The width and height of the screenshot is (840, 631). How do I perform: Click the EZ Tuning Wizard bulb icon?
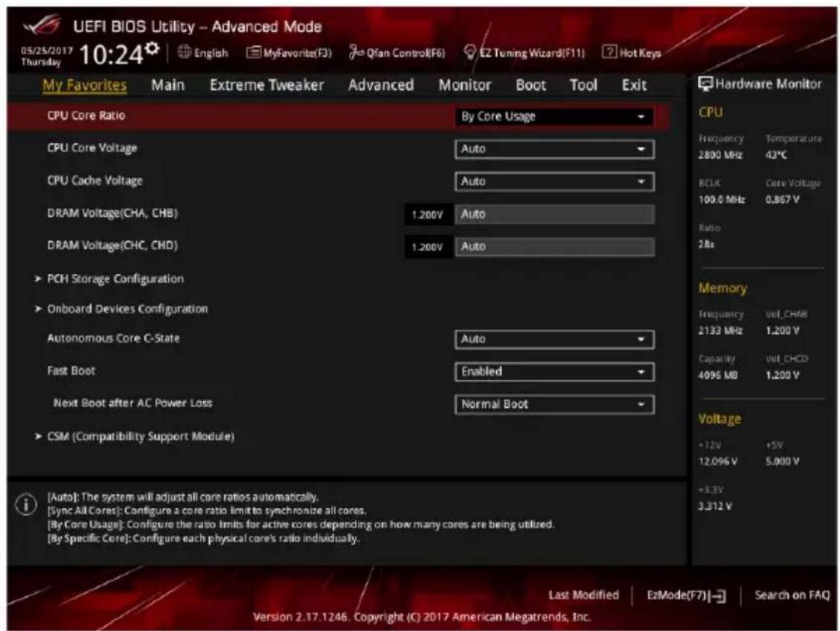click(x=469, y=52)
